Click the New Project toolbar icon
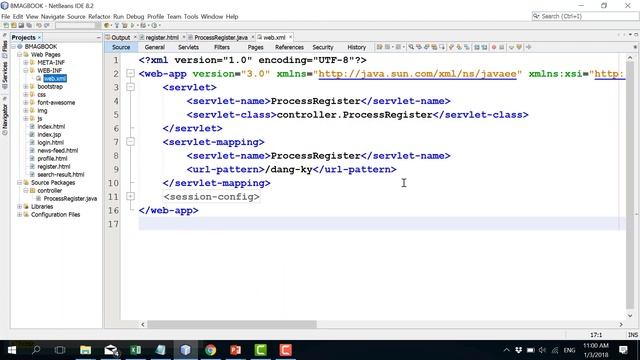The image size is (640, 360). pos(13,25)
